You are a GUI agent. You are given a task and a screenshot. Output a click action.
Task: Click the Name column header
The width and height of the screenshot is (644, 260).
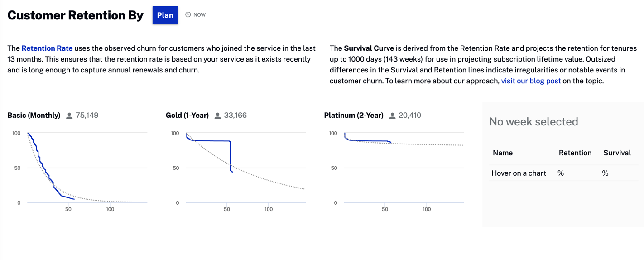(503, 153)
